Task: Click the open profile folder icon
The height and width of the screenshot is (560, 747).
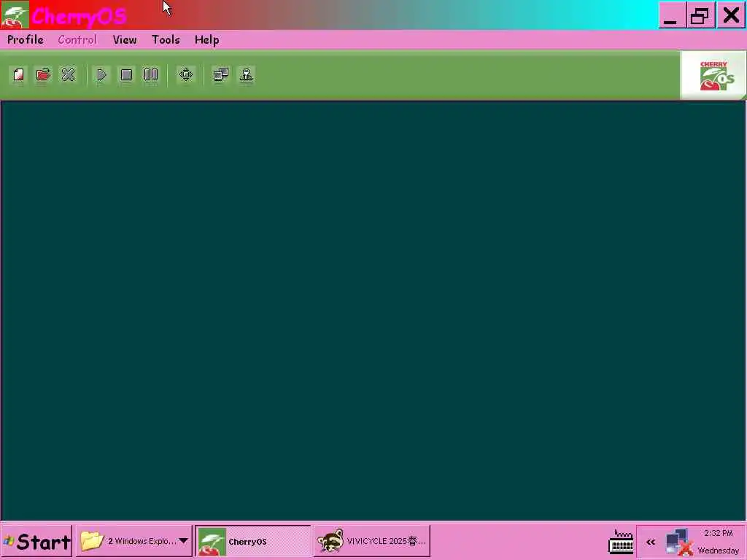Action: [x=43, y=75]
